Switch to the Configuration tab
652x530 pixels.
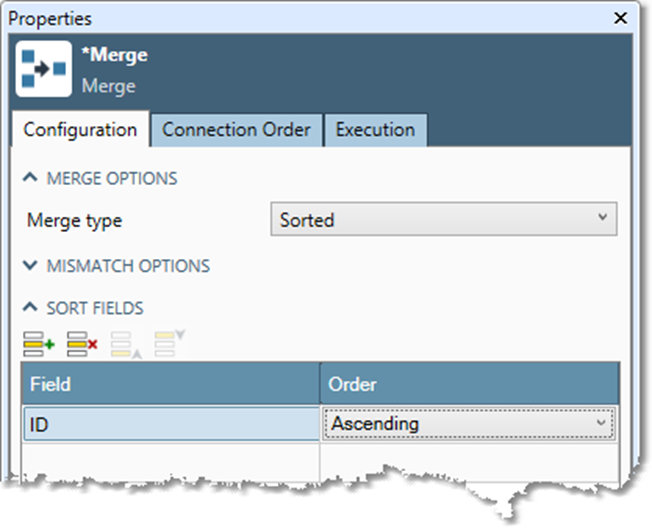(80, 130)
